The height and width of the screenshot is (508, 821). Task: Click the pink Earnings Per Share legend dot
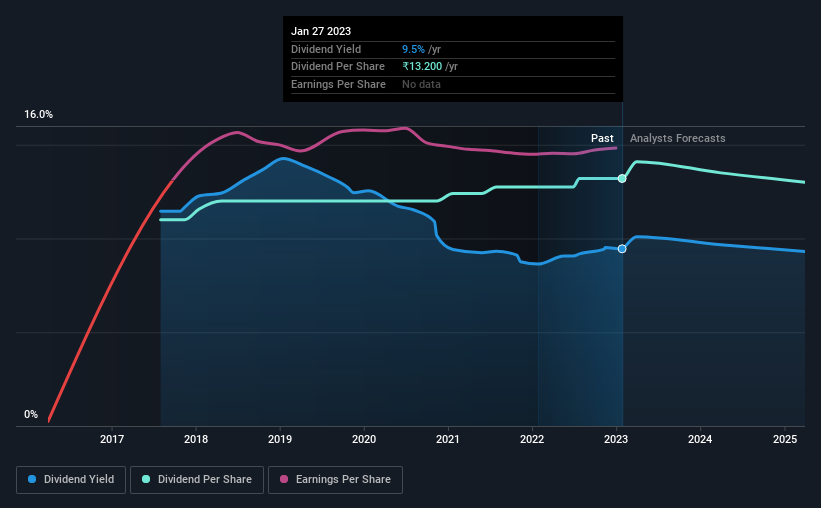(x=284, y=479)
